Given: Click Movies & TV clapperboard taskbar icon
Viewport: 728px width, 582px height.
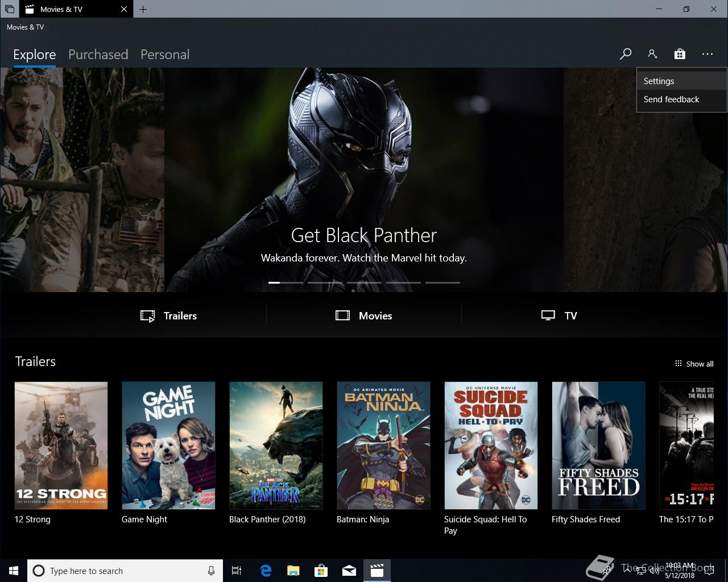Looking at the screenshot, I should [377, 571].
